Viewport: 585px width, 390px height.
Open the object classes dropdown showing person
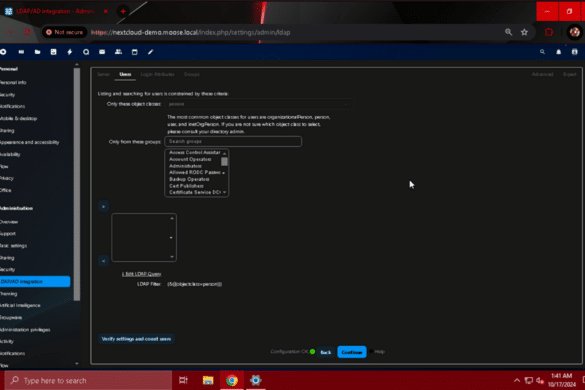point(259,104)
